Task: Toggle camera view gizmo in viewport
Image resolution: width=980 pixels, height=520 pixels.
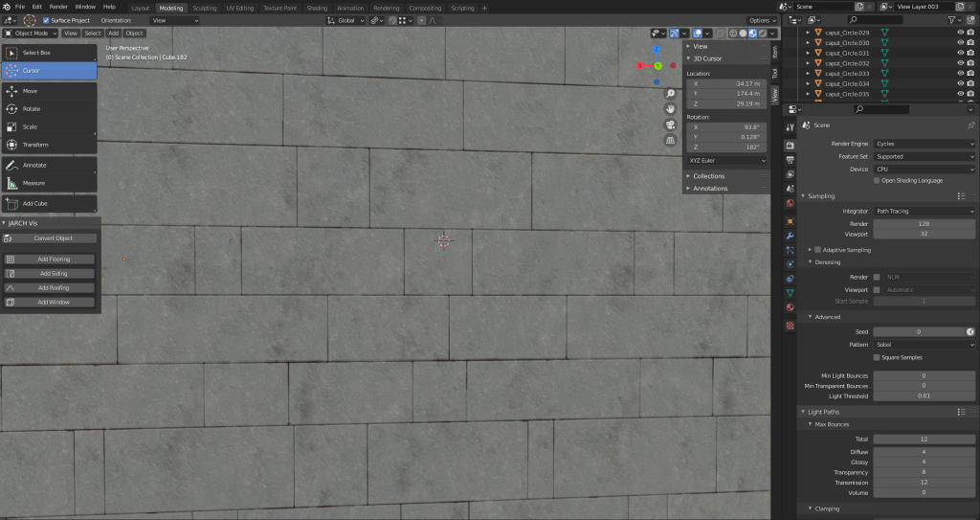Action: coord(671,124)
